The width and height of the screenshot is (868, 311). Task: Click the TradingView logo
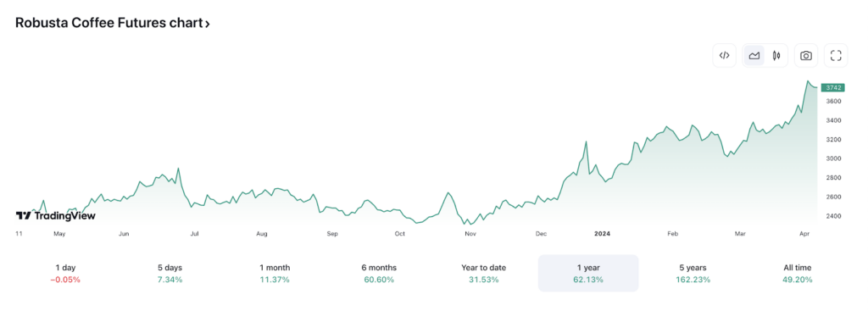[x=55, y=216]
